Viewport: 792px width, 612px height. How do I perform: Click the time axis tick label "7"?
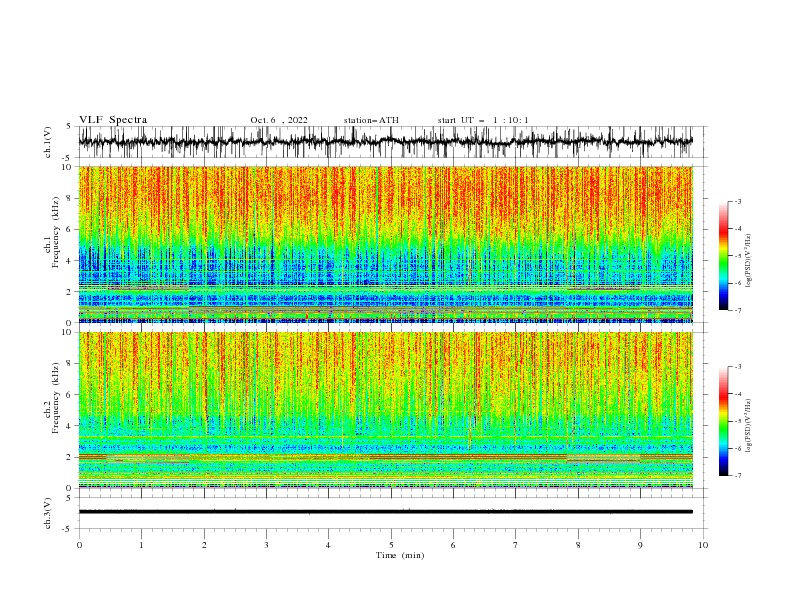pyautogui.click(x=516, y=545)
